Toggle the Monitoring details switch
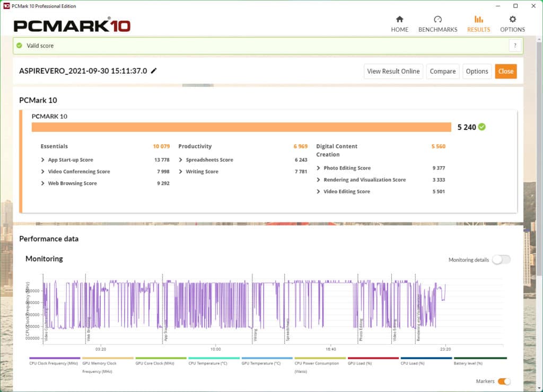543x392 pixels. [x=501, y=260]
